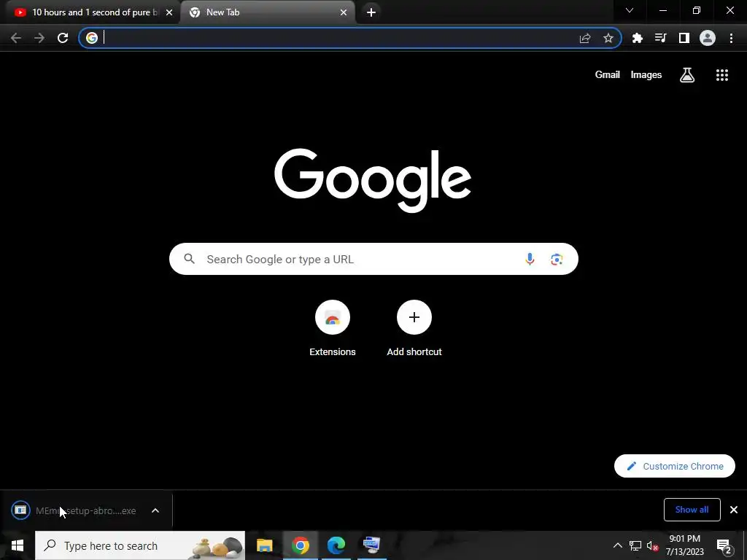
Task: Click the Google logo
Action: pyautogui.click(x=373, y=180)
